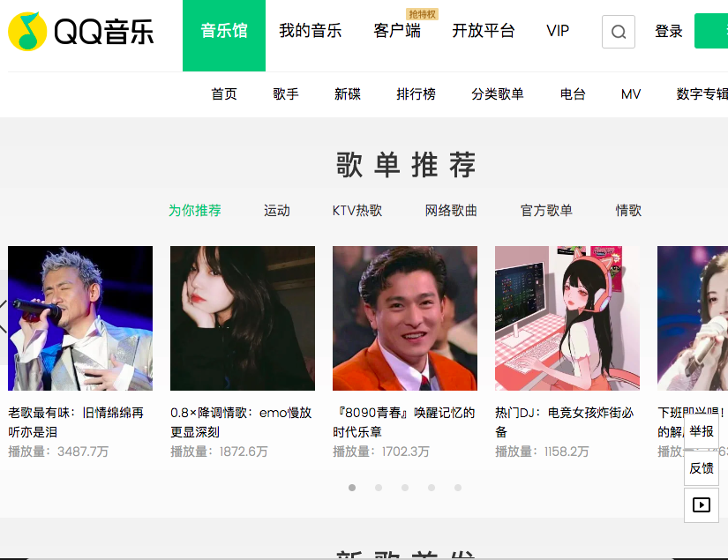Click title 老歌最有味：旧情绵绵再听亦是泪
The height and width of the screenshot is (560, 728).
coord(76,422)
